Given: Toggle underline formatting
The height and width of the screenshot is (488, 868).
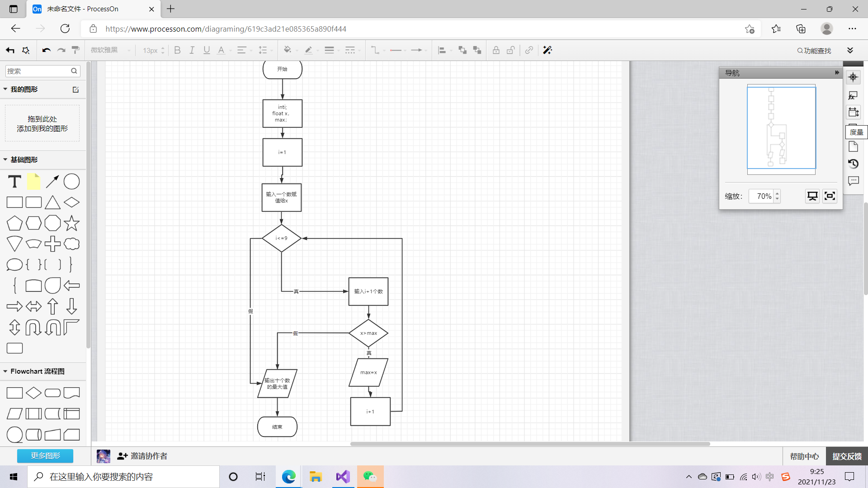Looking at the screenshot, I should (207, 50).
